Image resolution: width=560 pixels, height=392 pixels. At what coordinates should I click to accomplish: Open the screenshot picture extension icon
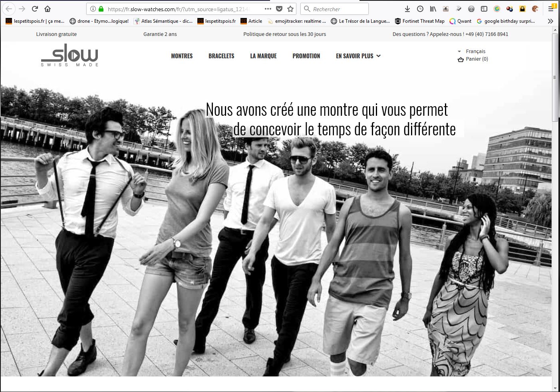click(446, 9)
